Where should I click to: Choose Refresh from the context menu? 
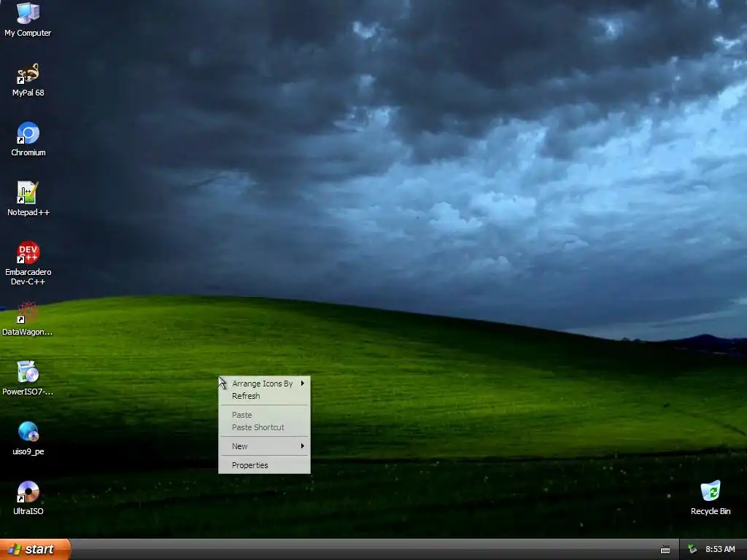click(264, 396)
